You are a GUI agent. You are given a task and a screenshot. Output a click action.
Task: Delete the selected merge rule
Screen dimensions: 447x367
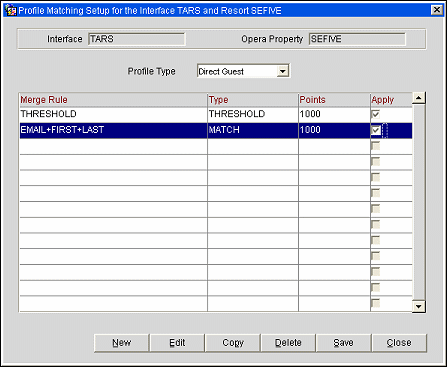coord(288,343)
